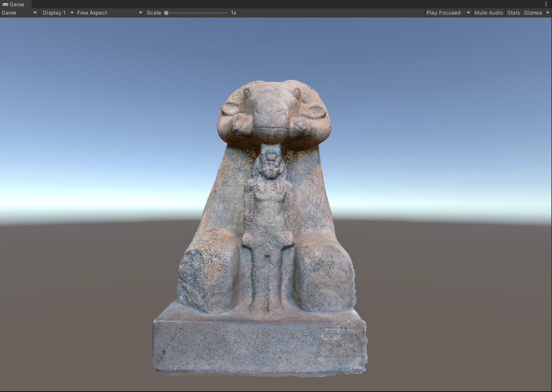This screenshot has height=392, width=552.
Task: Open the Display 1 dropdown
Action: coord(57,13)
